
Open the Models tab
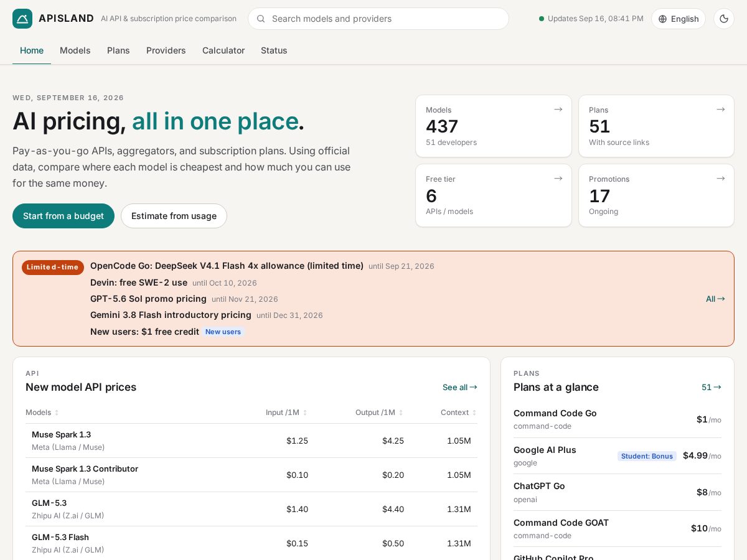tap(75, 50)
